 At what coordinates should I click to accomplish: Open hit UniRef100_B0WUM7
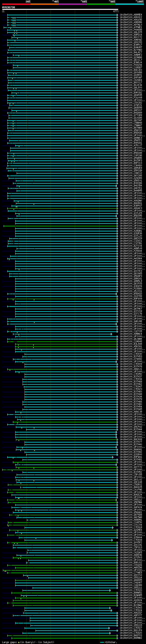tap(131, 47)
